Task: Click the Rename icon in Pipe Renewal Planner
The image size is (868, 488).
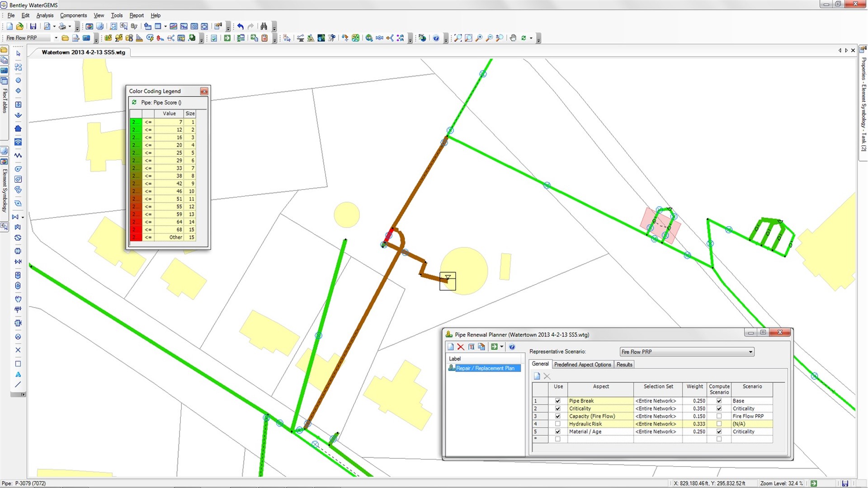Action: 471,347
